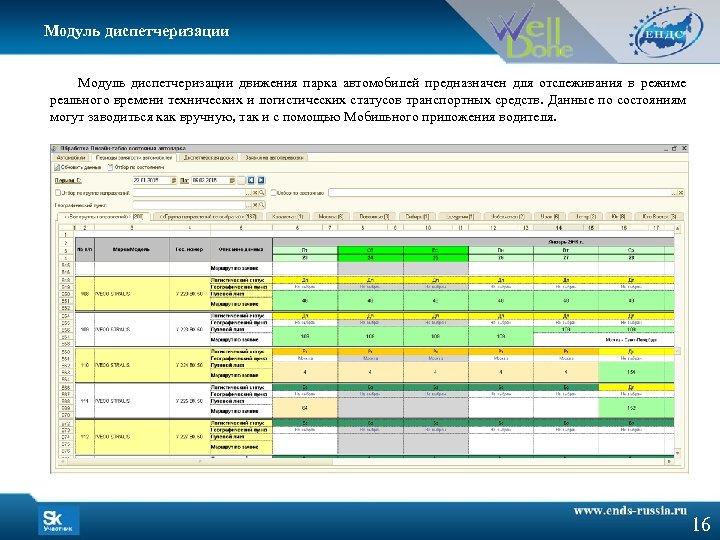
Task: Open the Диспетчерская доска tab
Action: 208,158
